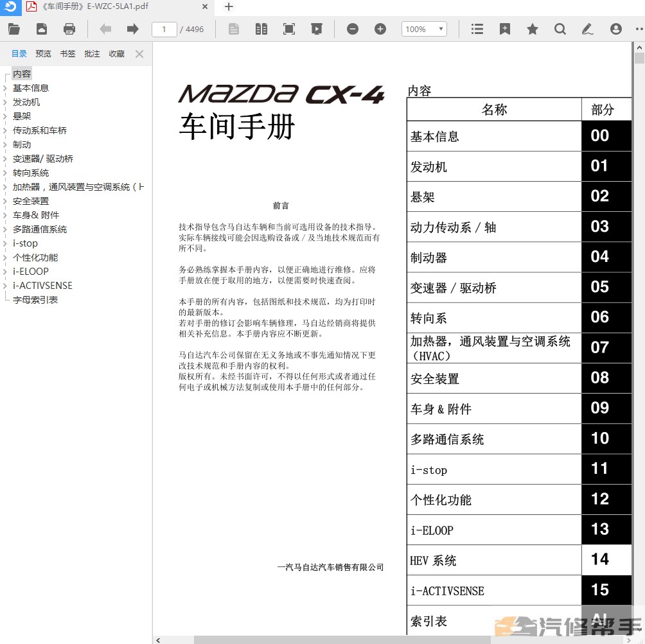Activate the annotation pen tool

[587, 29]
